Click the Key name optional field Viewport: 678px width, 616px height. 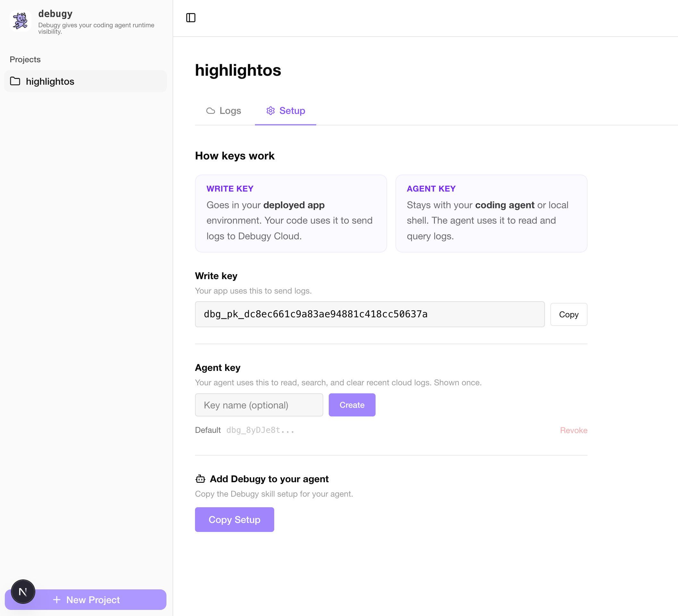coord(259,405)
